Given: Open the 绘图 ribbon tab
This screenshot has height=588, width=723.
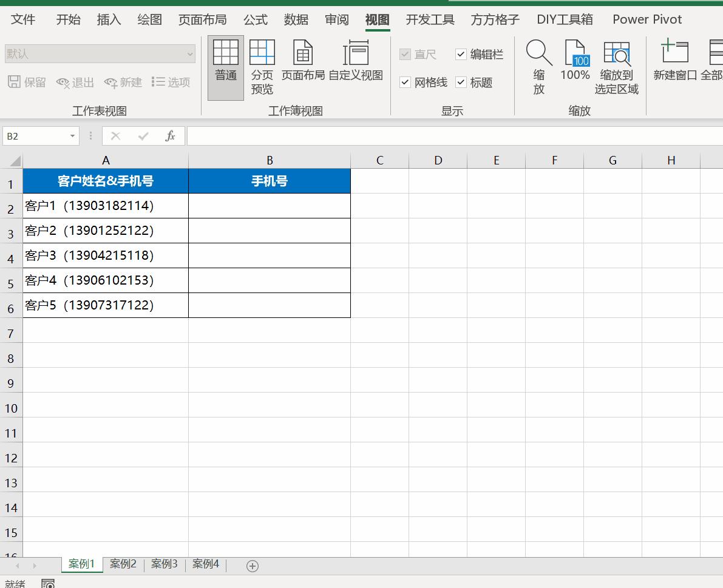Looking at the screenshot, I should (149, 19).
